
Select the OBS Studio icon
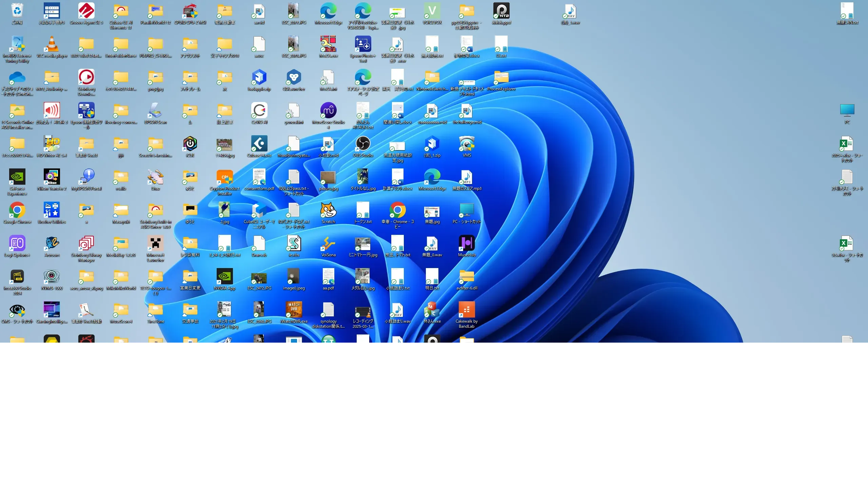(x=363, y=144)
